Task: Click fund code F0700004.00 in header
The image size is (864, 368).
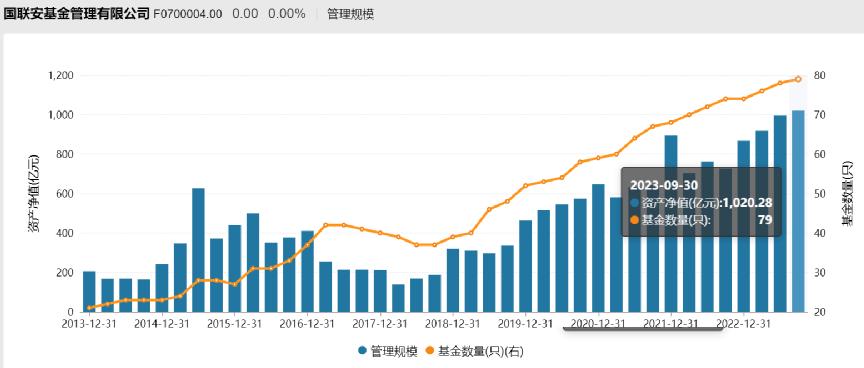Action: click(x=188, y=14)
